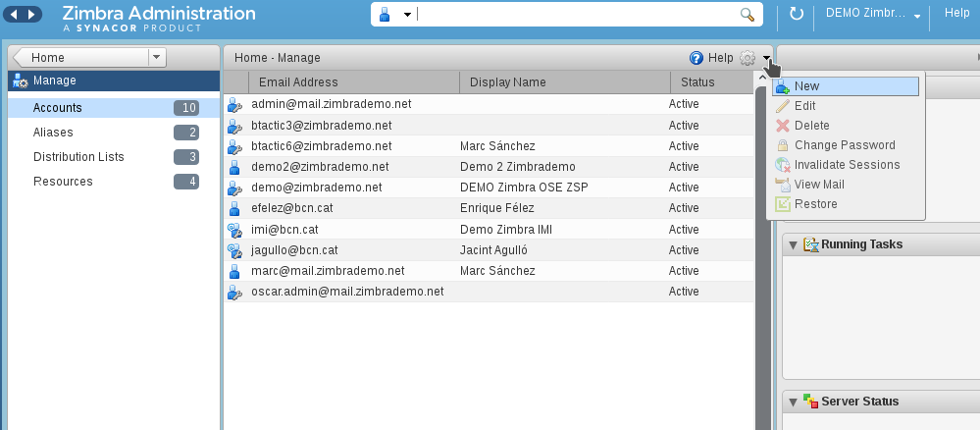Collapse the Running Tasks section
This screenshot has width=980, height=430.
794,244
